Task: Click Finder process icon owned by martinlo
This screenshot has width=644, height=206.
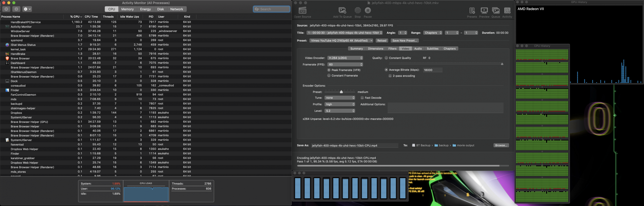Action: pos(7,90)
